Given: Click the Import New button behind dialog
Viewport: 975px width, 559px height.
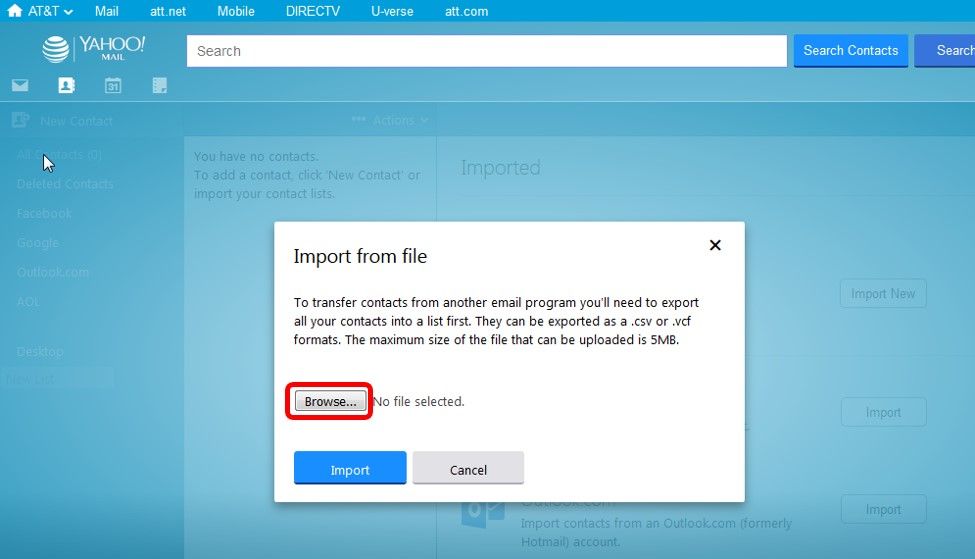Looking at the screenshot, I should [883, 293].
